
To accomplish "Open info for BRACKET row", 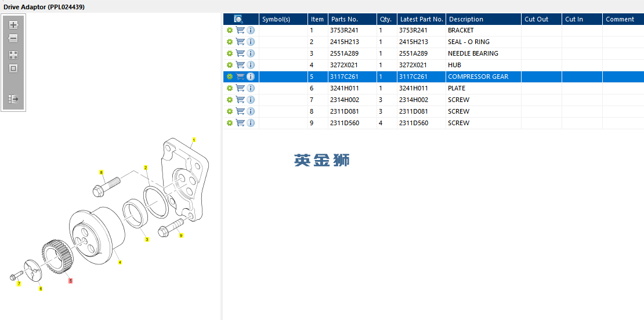I will pos(251,30).
